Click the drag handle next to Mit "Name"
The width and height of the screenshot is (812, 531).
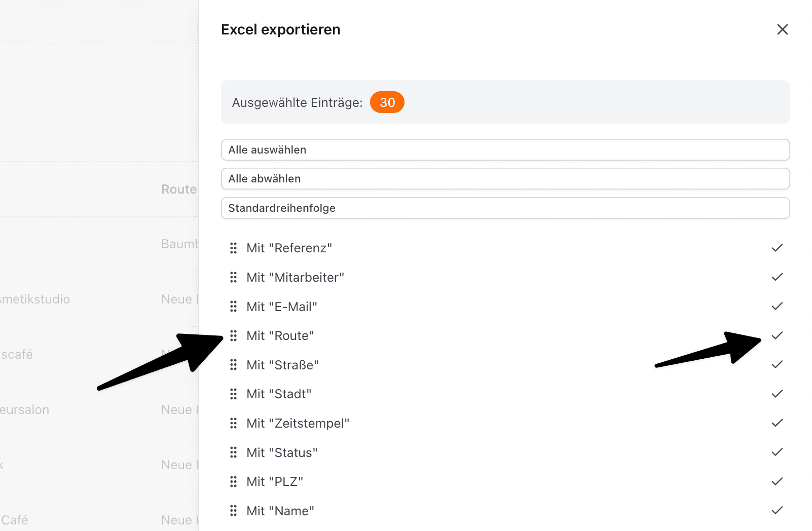point(234,511)
